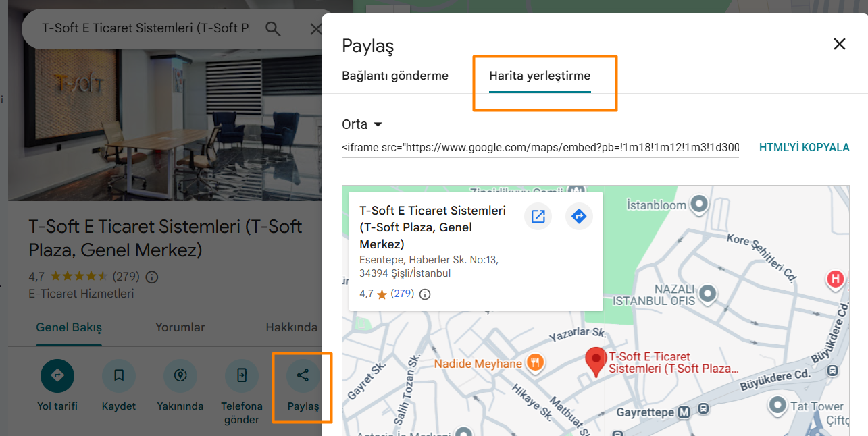
Task: Click NAZALI ISTANBUL OFIS marker
Action: click(707, 294)
